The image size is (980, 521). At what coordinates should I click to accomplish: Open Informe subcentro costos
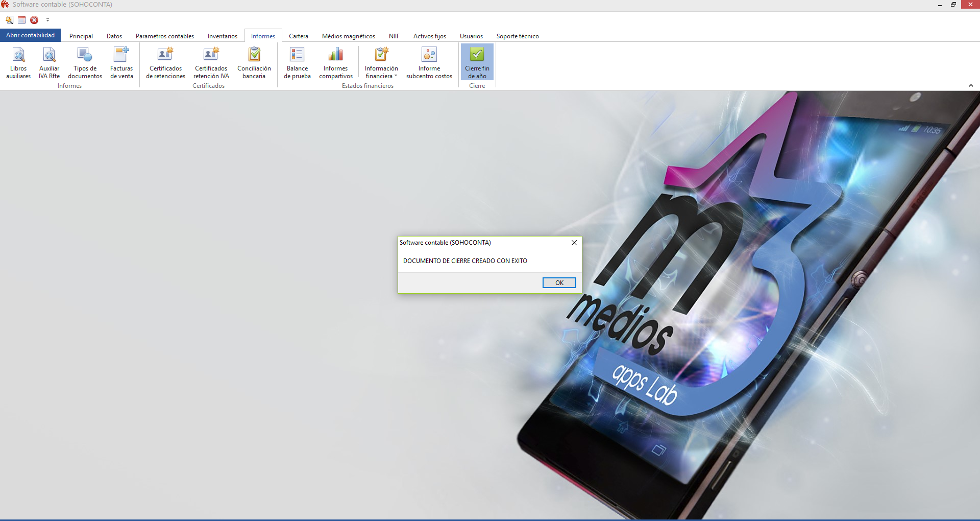click(x=429, y=62)
